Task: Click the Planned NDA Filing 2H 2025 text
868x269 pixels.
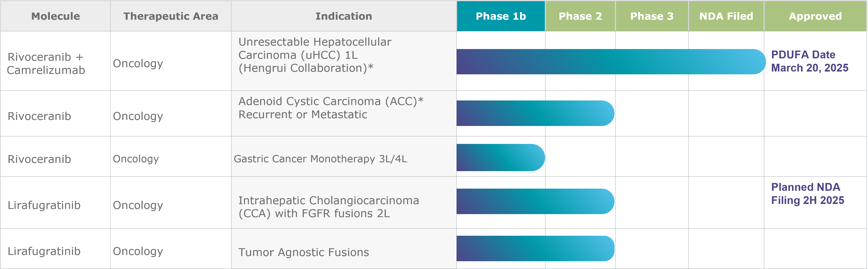Action: [808, 194]
